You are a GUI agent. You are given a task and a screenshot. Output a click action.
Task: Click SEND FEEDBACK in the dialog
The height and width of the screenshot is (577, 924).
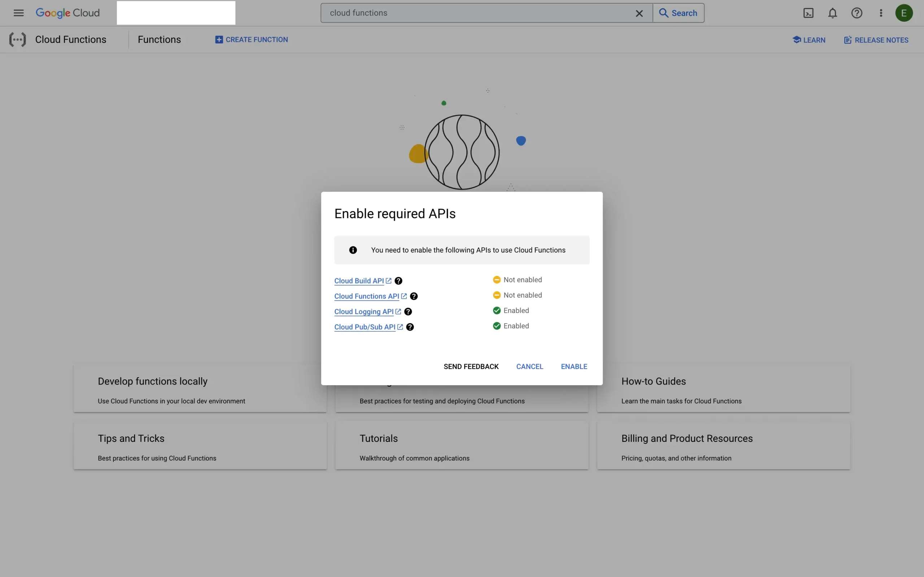[x=471, y=366]
